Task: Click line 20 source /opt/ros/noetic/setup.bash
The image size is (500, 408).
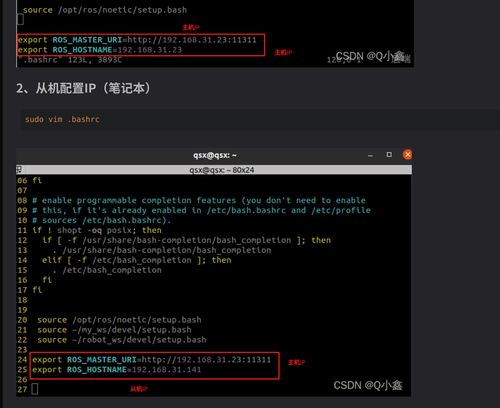Action: point(119,320)
